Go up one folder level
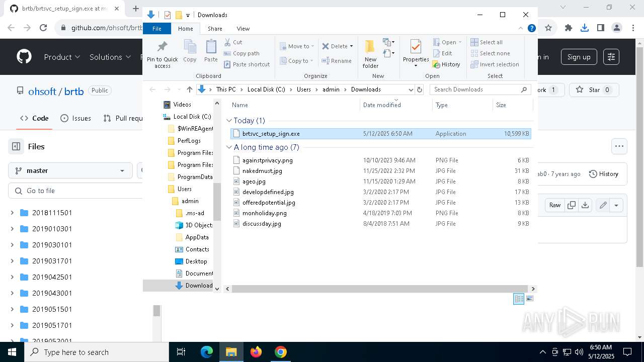Image resolution: width=644 pixels, height=362 pixels. click(x=189, y=89)
